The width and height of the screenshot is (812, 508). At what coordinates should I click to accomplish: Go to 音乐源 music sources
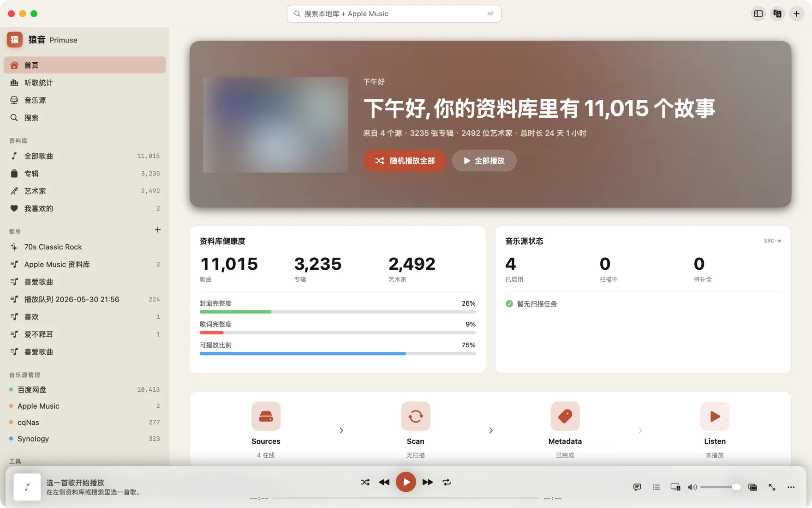pyautogui.click(x=84, y=100)
